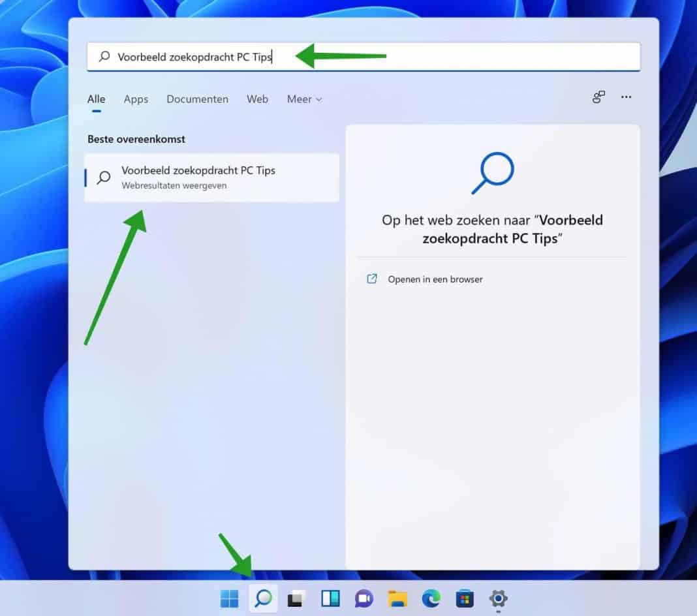The image size is (697, 616).
Task: Click the large search magnifier illustration
Action: tap(491, 173)
